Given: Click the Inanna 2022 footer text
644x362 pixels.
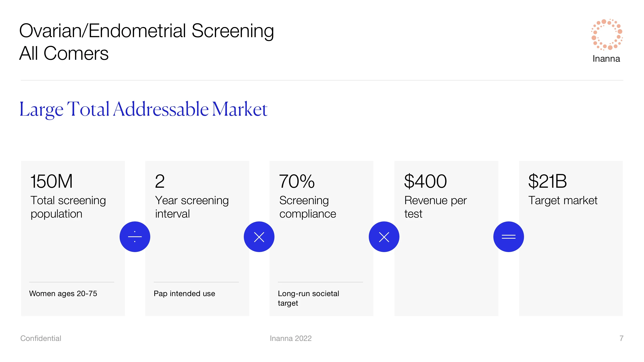Looking at the screenshot, I should coord(291,338).
